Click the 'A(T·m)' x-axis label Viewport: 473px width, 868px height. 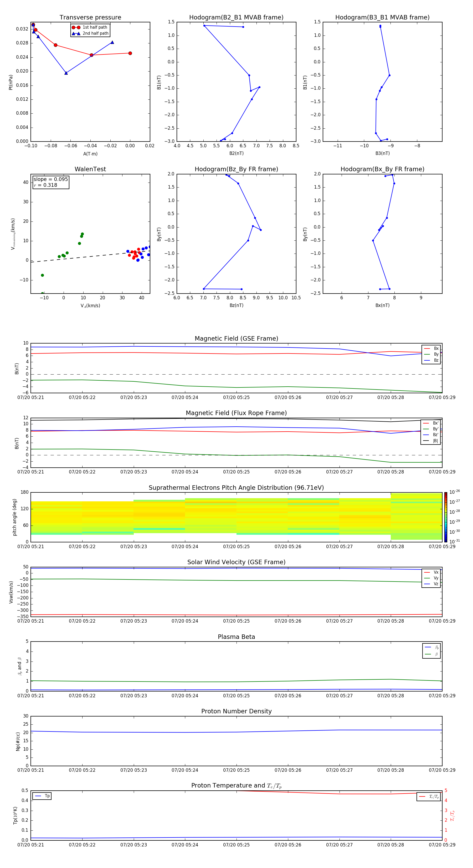click(90, 154)
